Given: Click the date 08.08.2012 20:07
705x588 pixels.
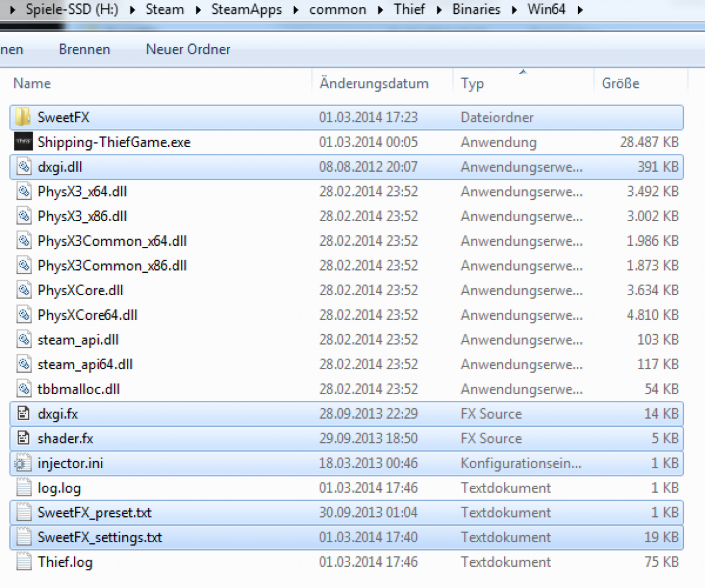Looking at the screenshot, I should point(369,167).
